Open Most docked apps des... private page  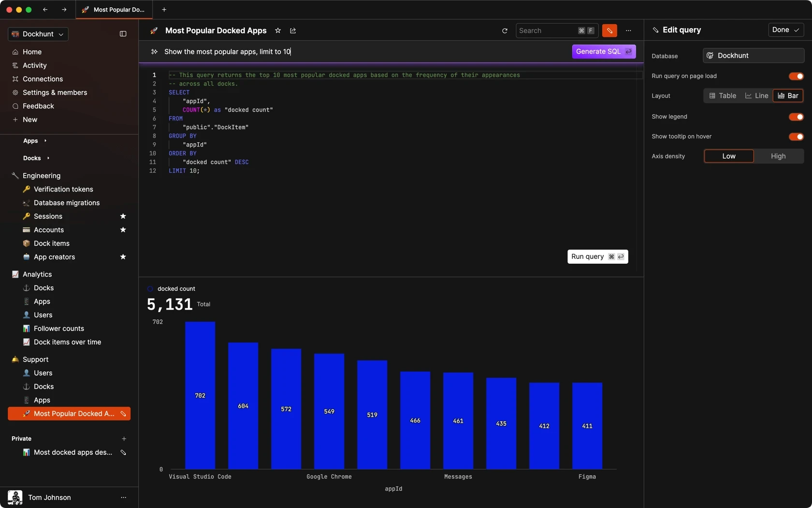(72, 452)
